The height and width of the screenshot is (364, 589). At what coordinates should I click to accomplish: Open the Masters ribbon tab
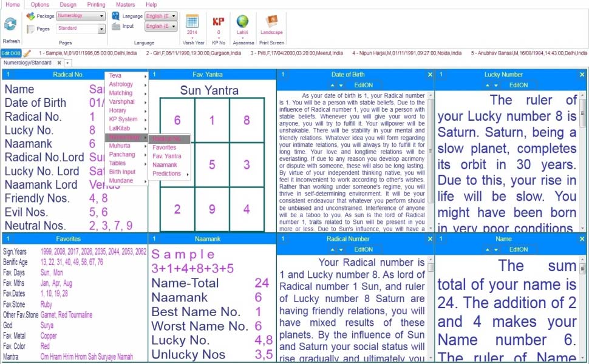(x=126, y=4)
